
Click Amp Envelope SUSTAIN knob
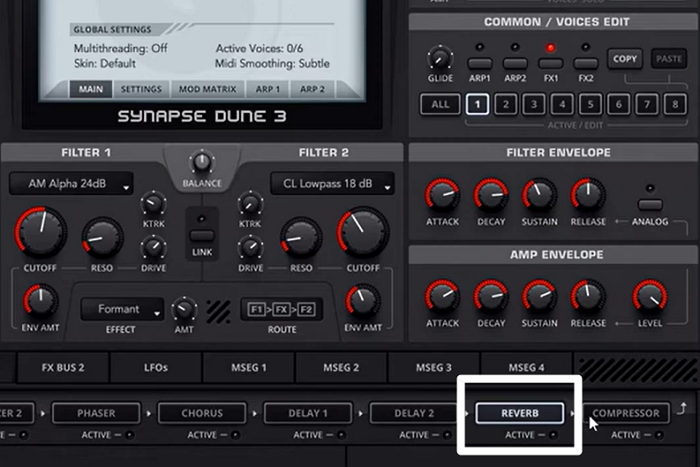[x=539, y=297]
